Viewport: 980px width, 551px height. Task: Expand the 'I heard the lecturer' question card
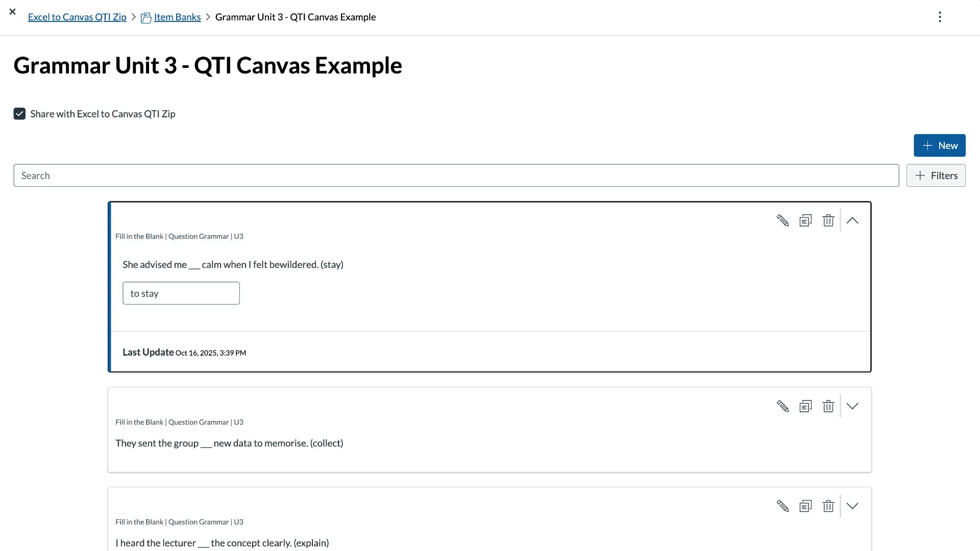tap(852, 506)
